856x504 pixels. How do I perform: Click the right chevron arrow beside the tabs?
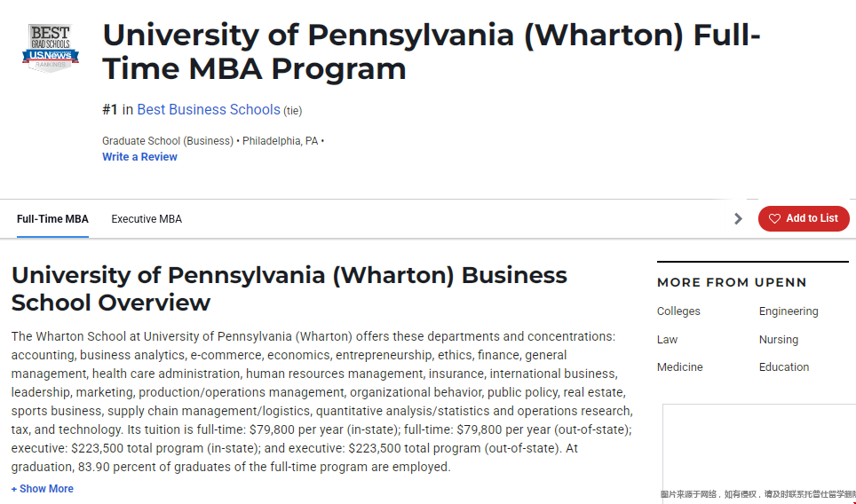point(738,219)
